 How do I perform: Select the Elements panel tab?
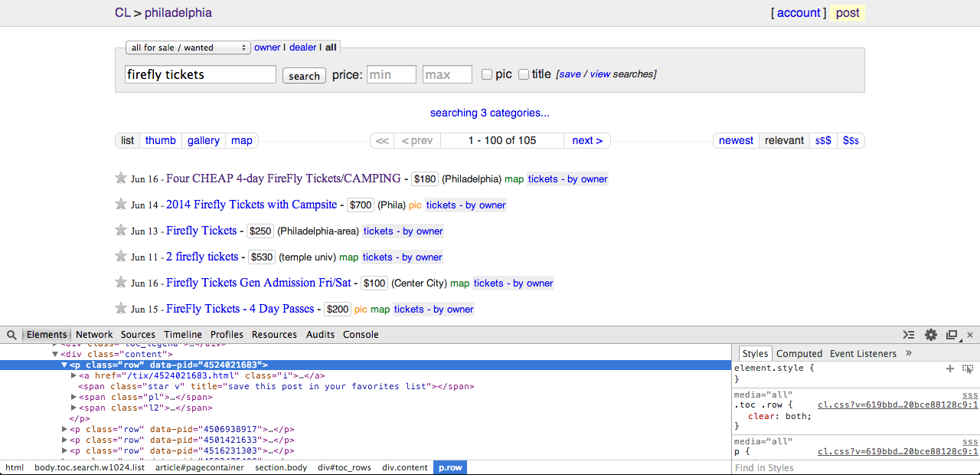(x=47, y=335)
